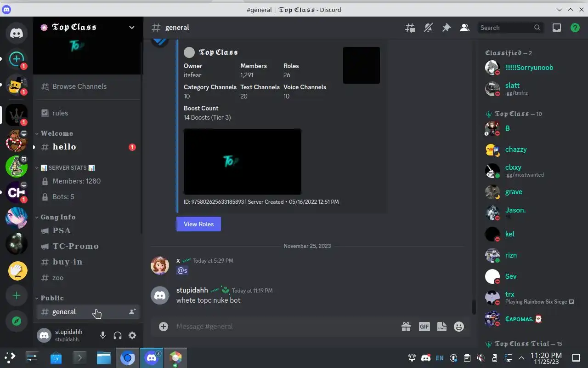
Task: Enlarge the Top Class banner image in embed
Action: (x=243, y=161)
